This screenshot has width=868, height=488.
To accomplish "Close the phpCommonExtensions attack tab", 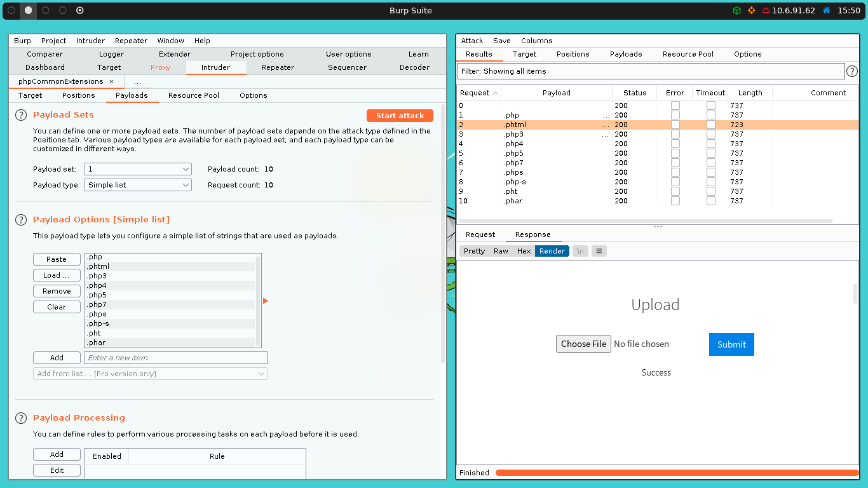I will tap(112, 81).
